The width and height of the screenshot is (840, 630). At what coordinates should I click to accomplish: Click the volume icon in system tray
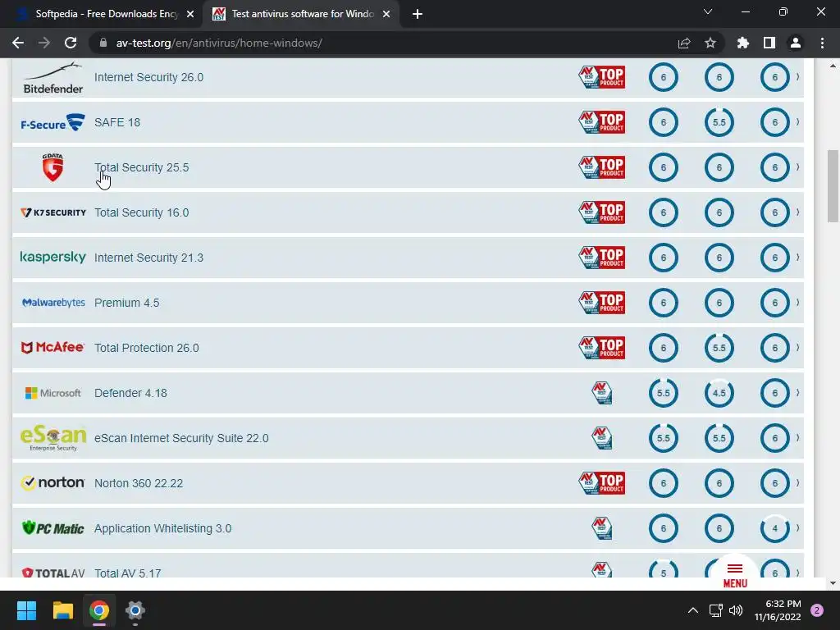736,610
